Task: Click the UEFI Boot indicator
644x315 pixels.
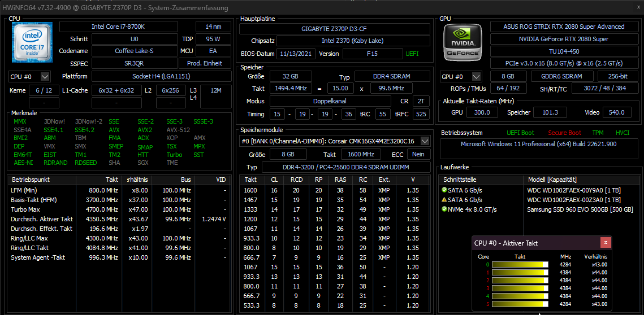Action: 520,133
